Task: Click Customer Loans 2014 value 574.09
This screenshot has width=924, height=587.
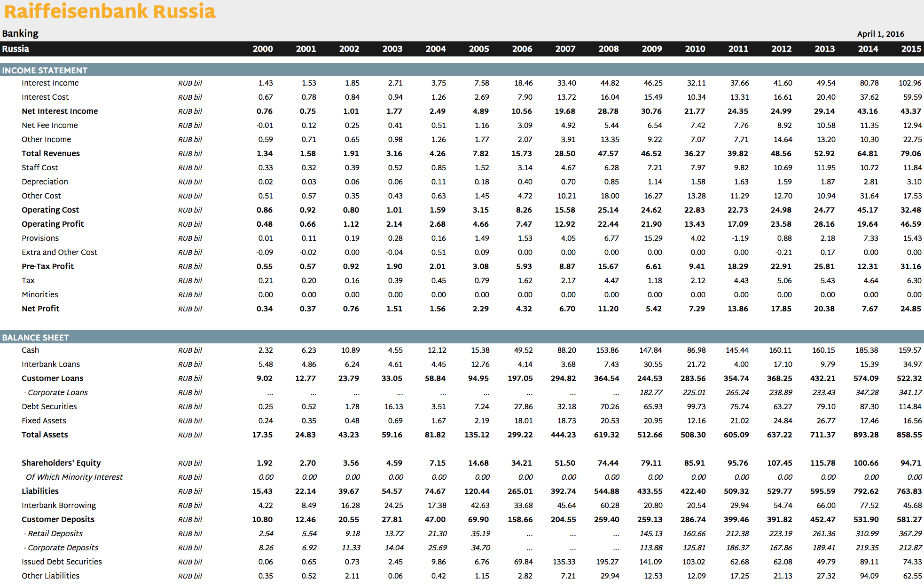Action: pyautogui.click(x=866, y=379)
